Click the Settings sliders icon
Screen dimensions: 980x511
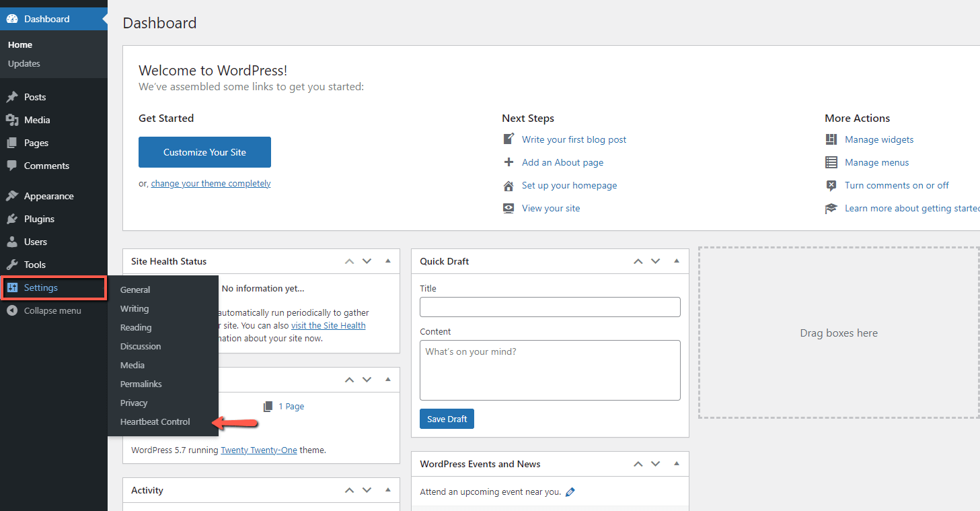point(12,287)
